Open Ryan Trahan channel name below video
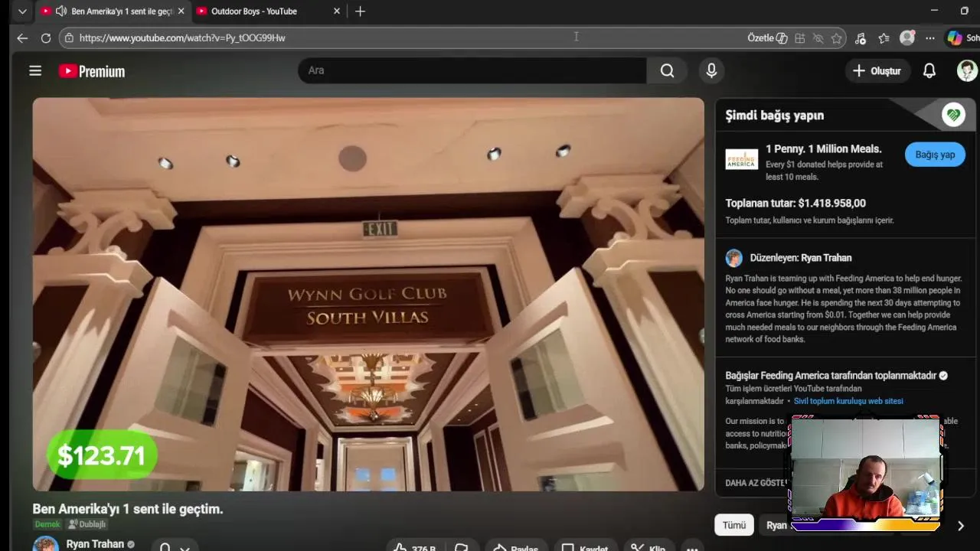 click(x=95, y=544)
